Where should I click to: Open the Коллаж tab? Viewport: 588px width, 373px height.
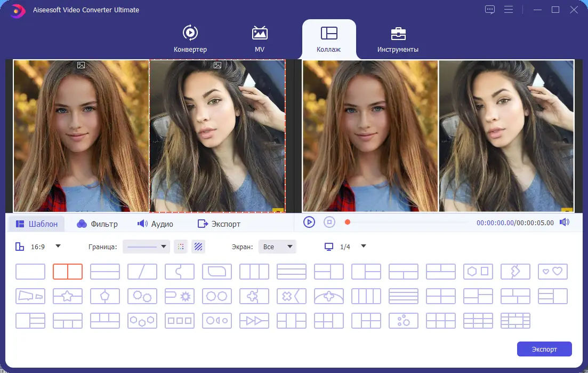point(328,39)
